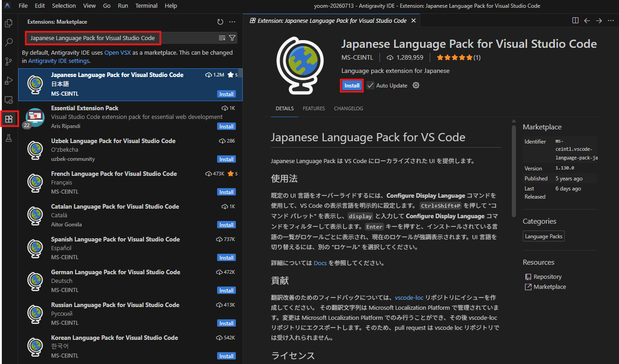
Task: Open editor more actions ellipsis
Action: coord(611,21)
